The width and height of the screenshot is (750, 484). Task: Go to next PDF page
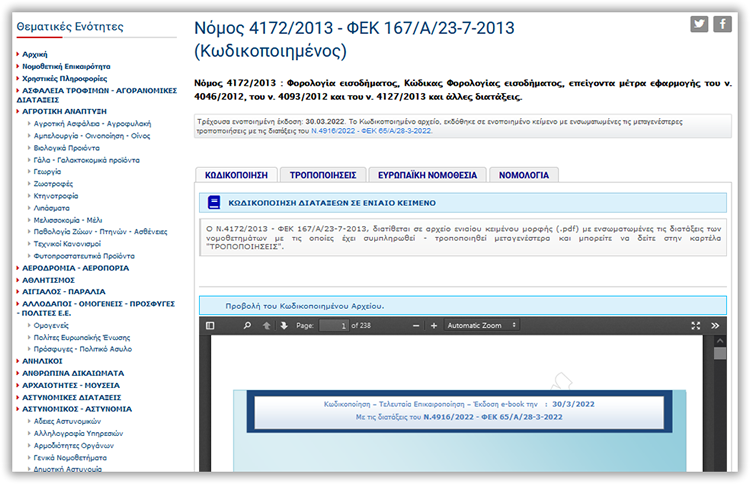pos(284,326)
